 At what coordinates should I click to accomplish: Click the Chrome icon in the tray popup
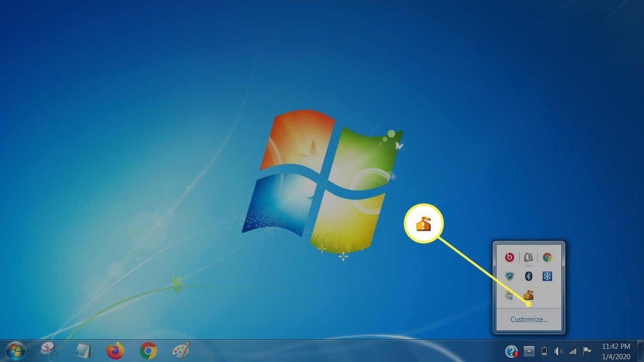click(547, 257)
